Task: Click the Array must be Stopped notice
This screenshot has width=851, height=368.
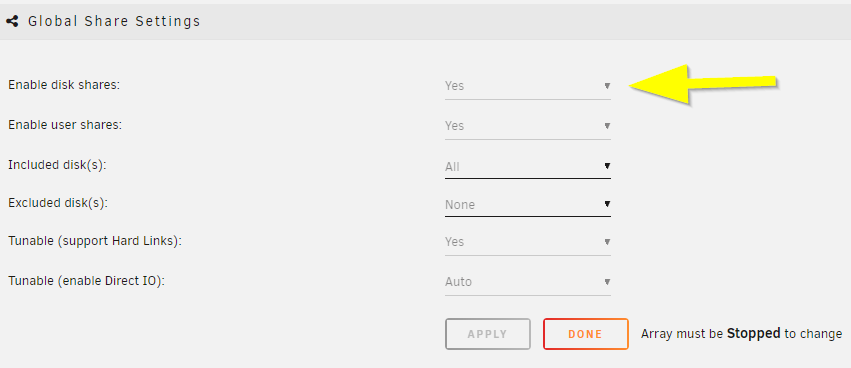Action: 741,333
